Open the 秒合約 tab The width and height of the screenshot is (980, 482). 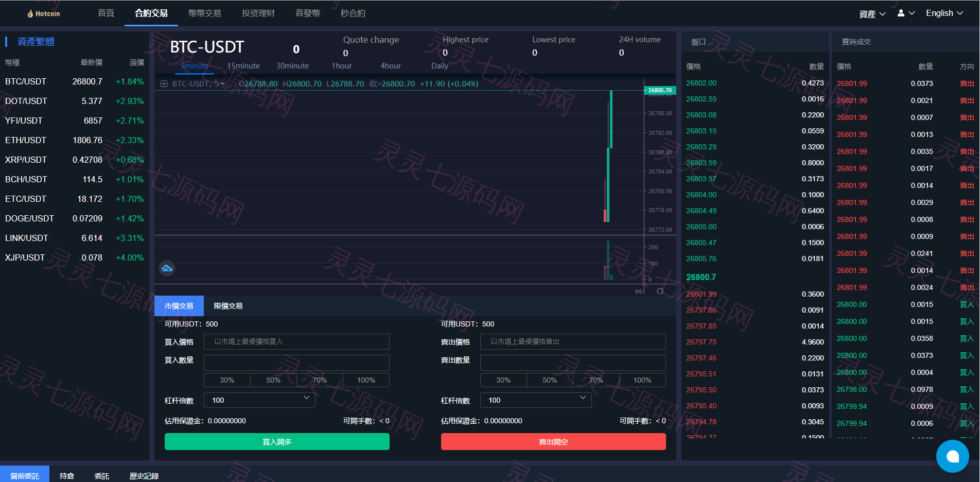(353, 13)
